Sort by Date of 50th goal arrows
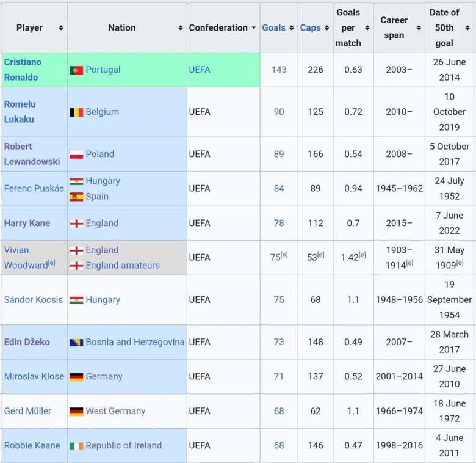476x463 pixels. pos(467,28)
